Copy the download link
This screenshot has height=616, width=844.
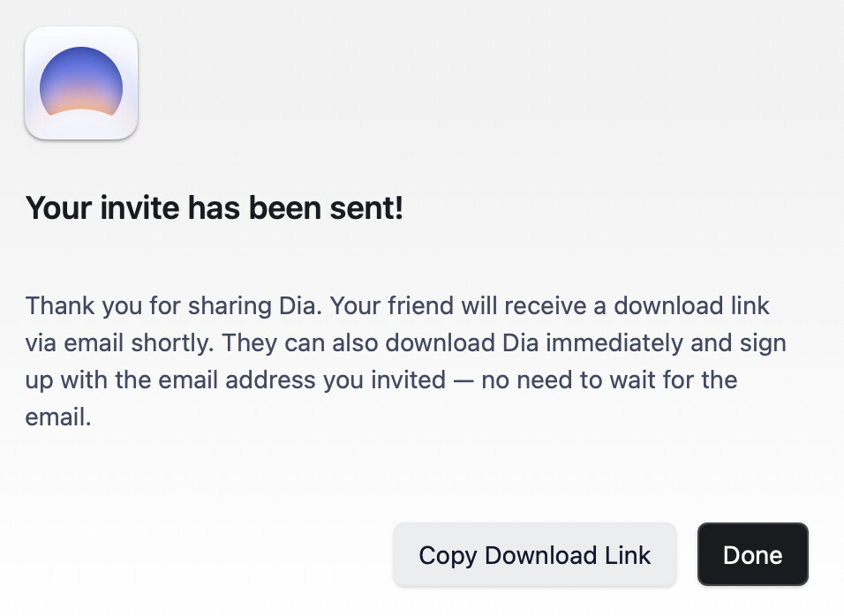534,555
